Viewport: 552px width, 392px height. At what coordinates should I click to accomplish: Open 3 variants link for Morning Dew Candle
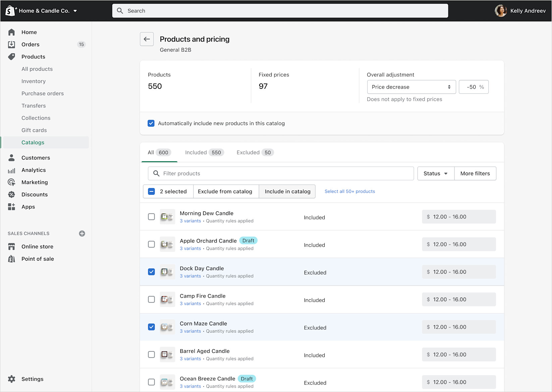(190, 221)
